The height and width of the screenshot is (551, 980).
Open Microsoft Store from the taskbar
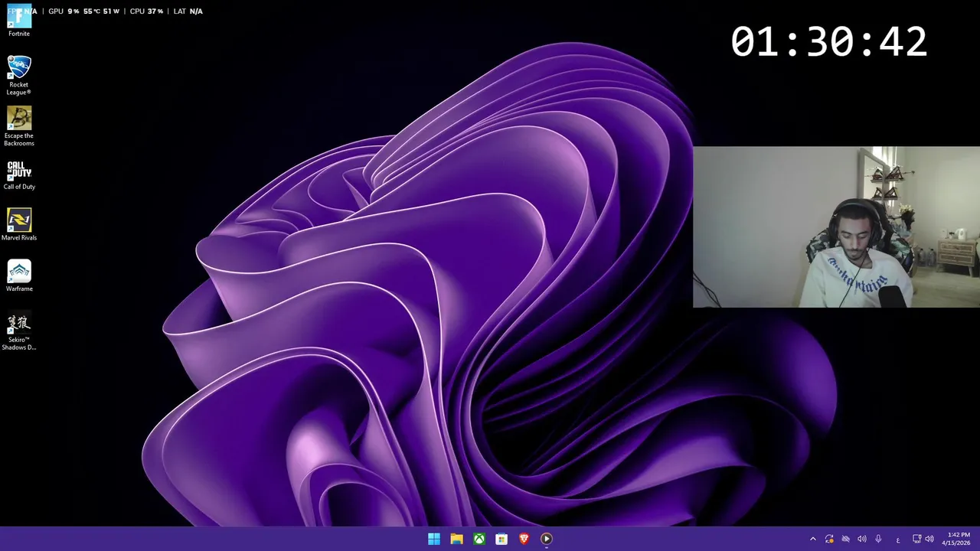[501, 539]
